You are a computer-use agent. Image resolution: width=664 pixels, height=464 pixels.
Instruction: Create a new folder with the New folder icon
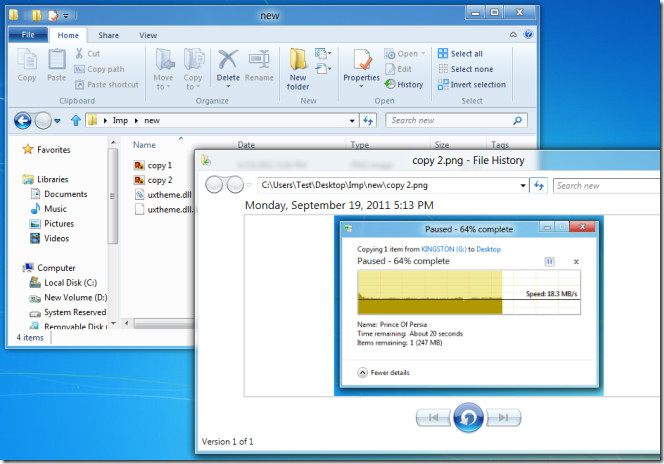click(298, 59)
